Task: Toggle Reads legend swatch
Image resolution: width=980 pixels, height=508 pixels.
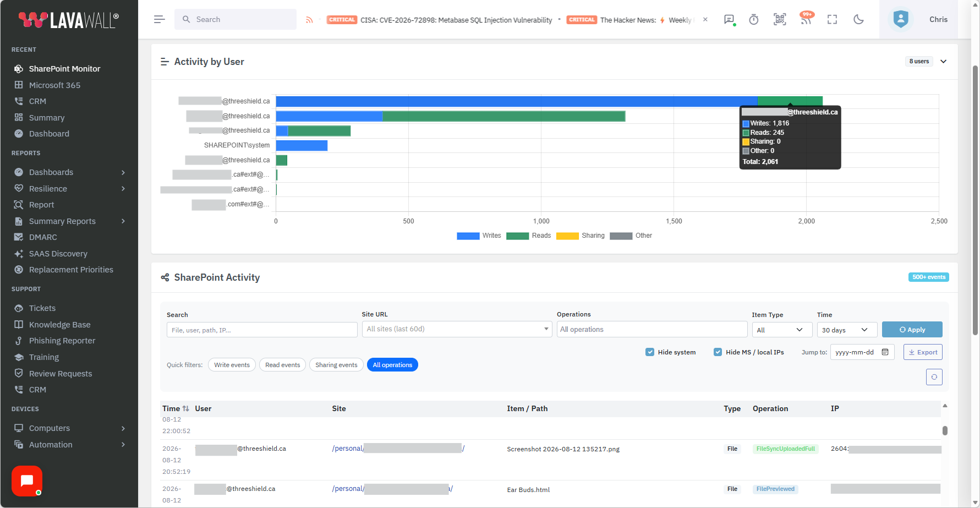Action: (518, 236)
